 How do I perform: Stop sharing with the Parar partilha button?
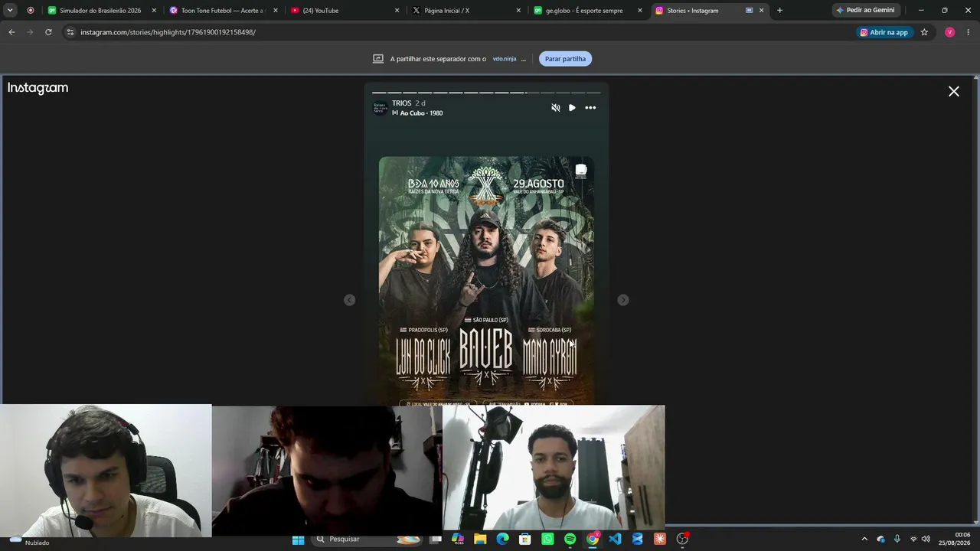tap(565, 59)
